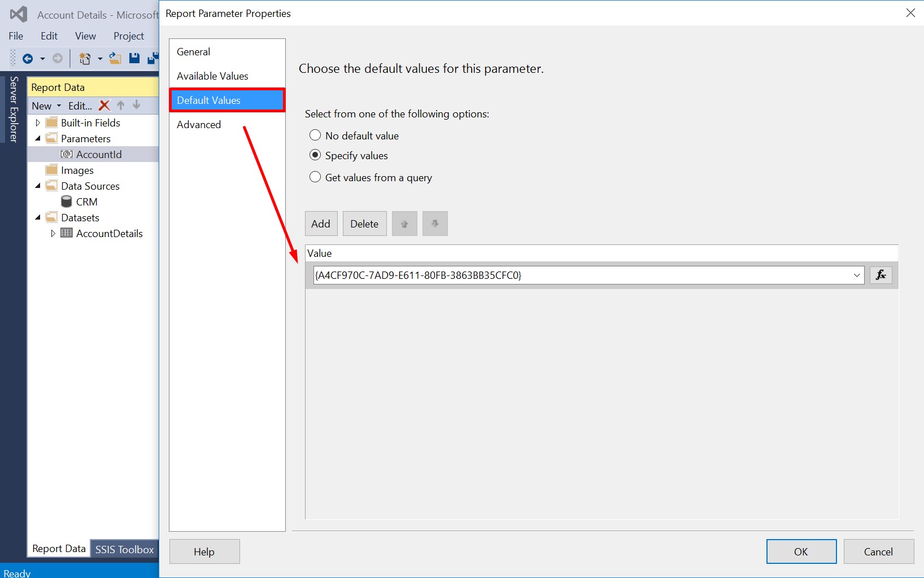924x578 pixels.
Task: Open the expression editor fx button
Action: pos(881,275)
